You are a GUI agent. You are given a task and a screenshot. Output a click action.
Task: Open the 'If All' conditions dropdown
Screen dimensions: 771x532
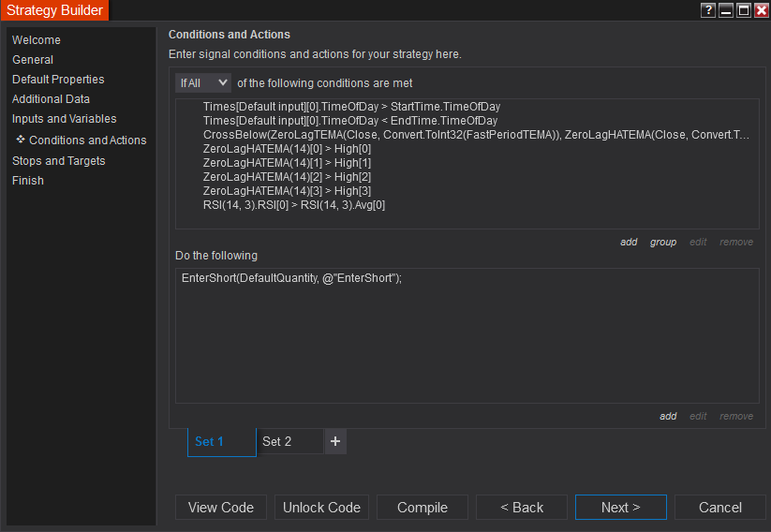[x=203, y=83]
